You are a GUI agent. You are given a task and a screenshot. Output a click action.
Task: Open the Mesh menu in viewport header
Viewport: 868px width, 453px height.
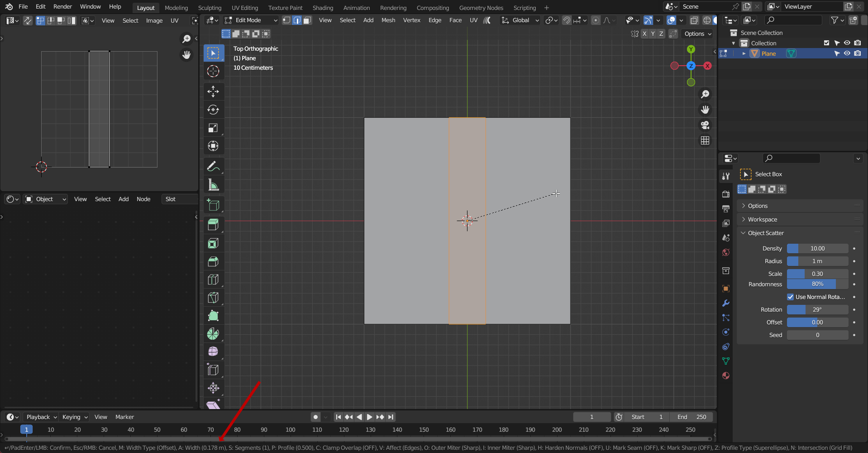[x=388, y=20]
